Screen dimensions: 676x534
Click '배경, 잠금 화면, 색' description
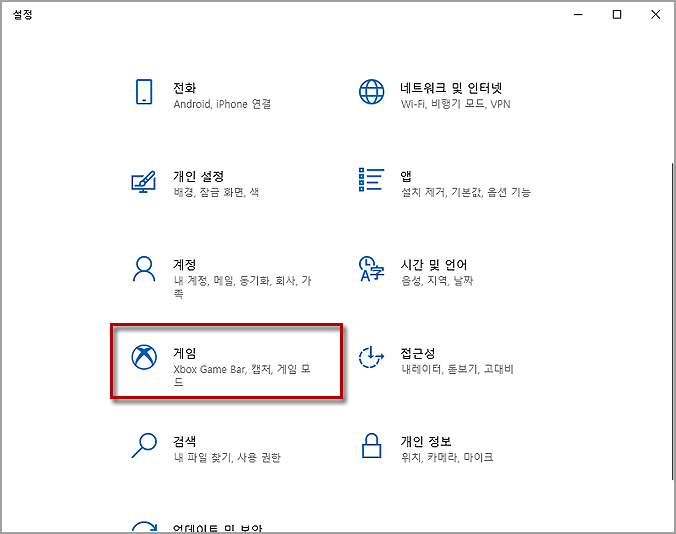click(x=216, y=192)
